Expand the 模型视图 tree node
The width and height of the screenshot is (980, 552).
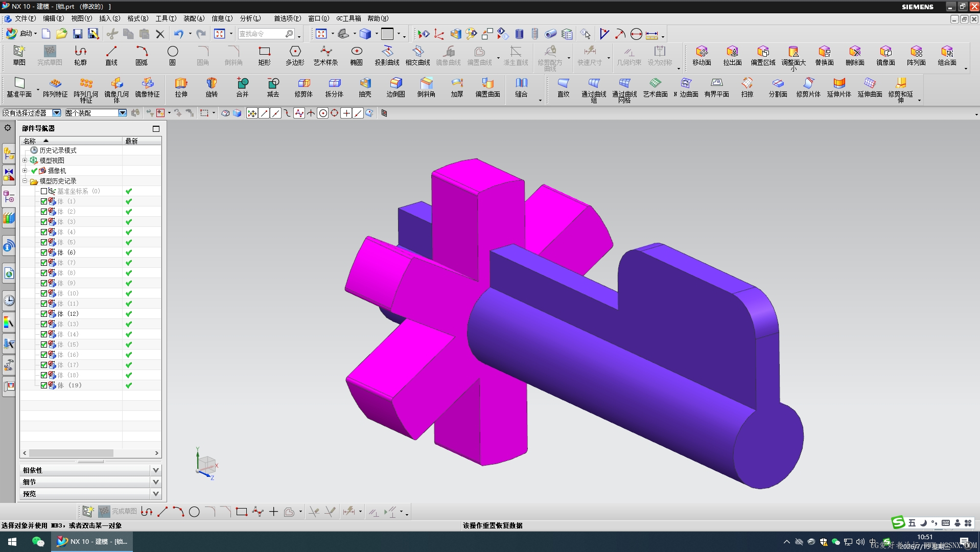click(25, 160)
